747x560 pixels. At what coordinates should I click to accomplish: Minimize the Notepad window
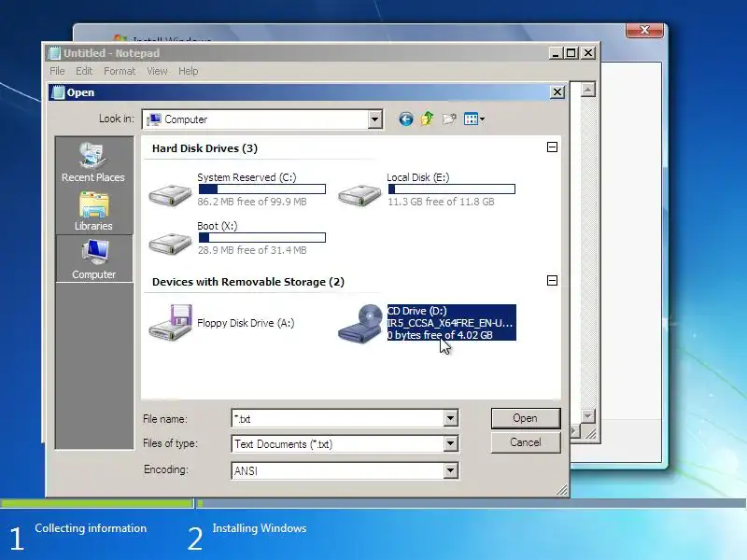(555, 53)
